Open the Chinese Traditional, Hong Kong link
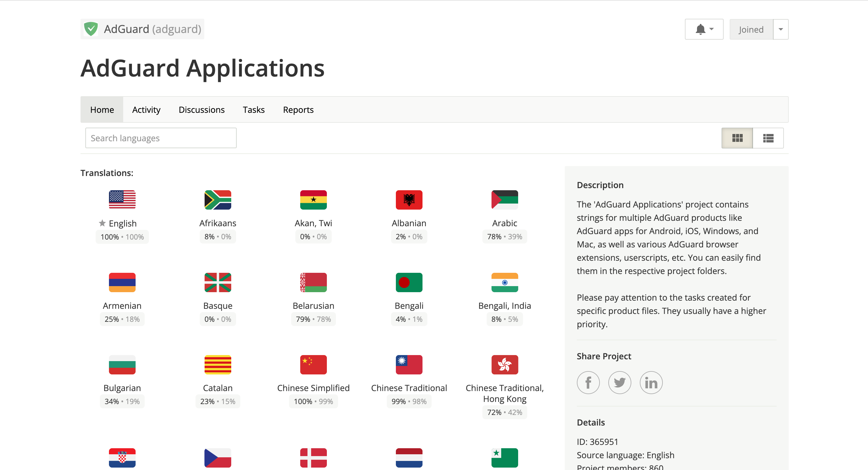 click(x=505, y=393)
